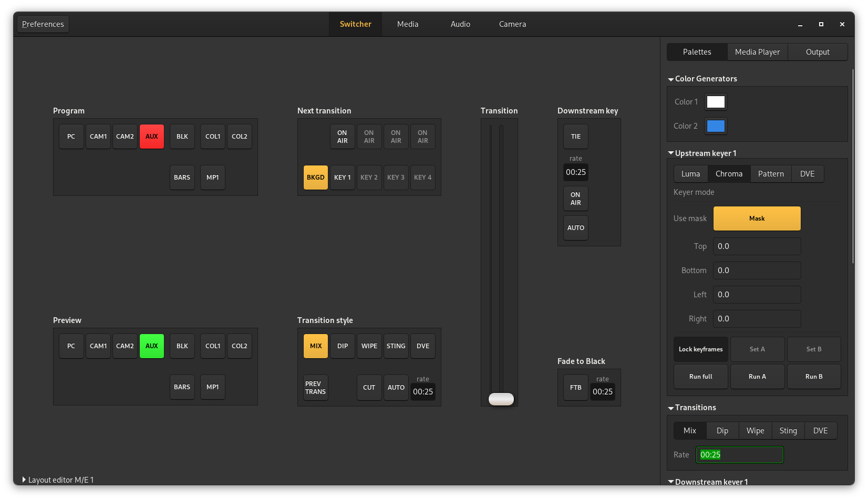Choose WIPE transition style

point(369,346)
